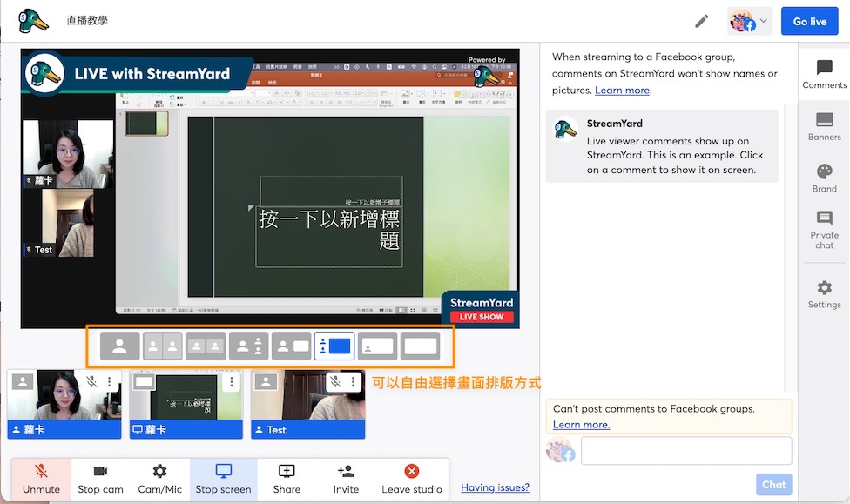The width and height of the screenshot is (850, 504).
Task: Open Learn more link under Can't post comments
Action: point(581,425)
